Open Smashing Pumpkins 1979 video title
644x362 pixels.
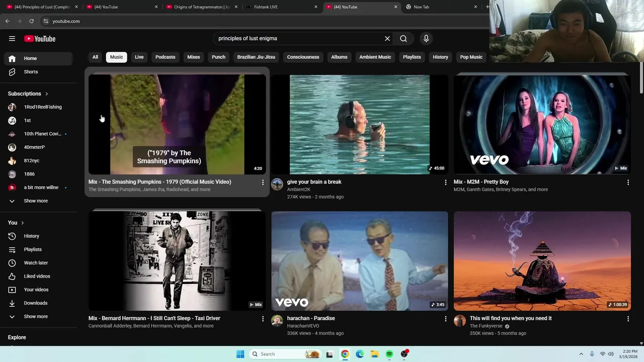tap(159, 182)
